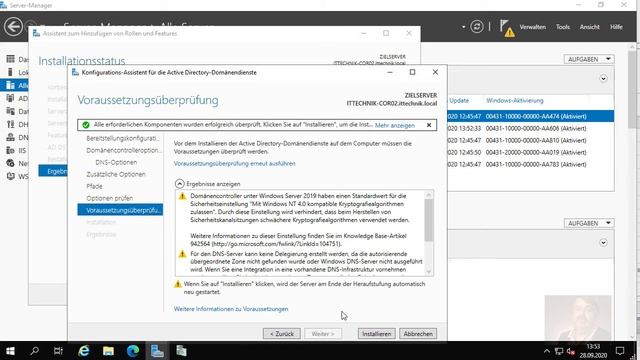This screenshot has height=360, width=640.
Task: Select the row with 00431-10000-00000-AA810
Action: click(530, 140)
